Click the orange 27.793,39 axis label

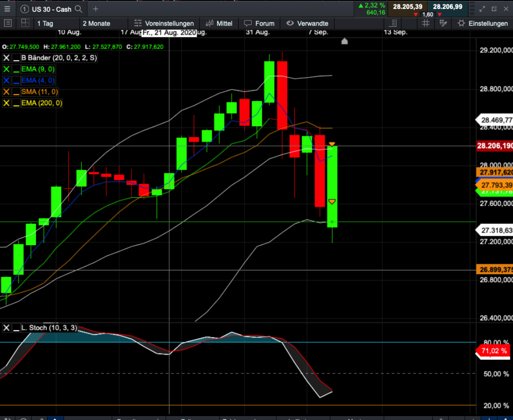click(494, 185)
